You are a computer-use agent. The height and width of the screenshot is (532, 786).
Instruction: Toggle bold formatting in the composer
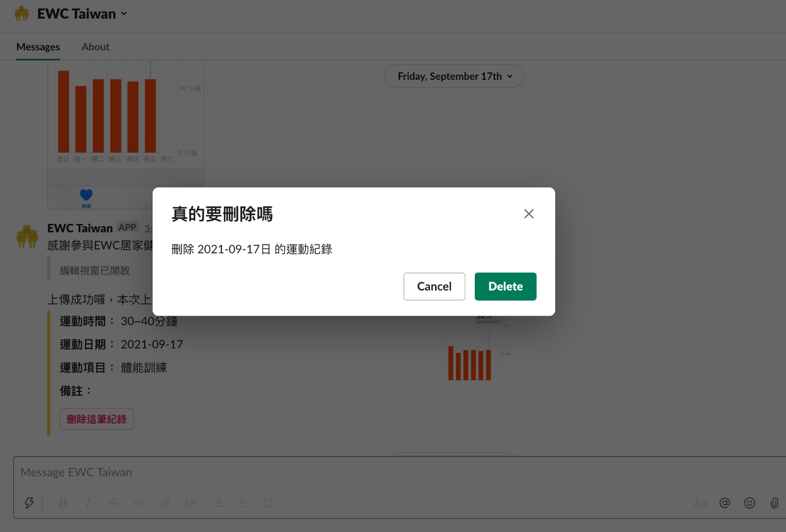click(63, 503)
